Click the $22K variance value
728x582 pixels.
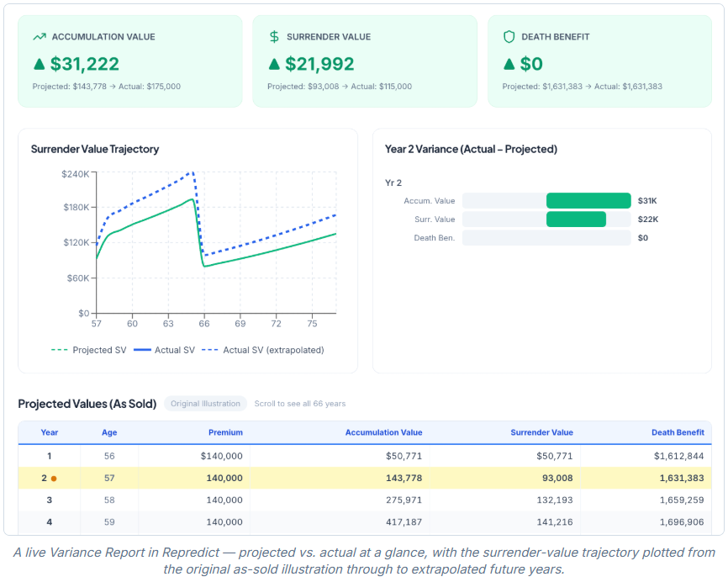pyautogui.click(x=647, y=220)
